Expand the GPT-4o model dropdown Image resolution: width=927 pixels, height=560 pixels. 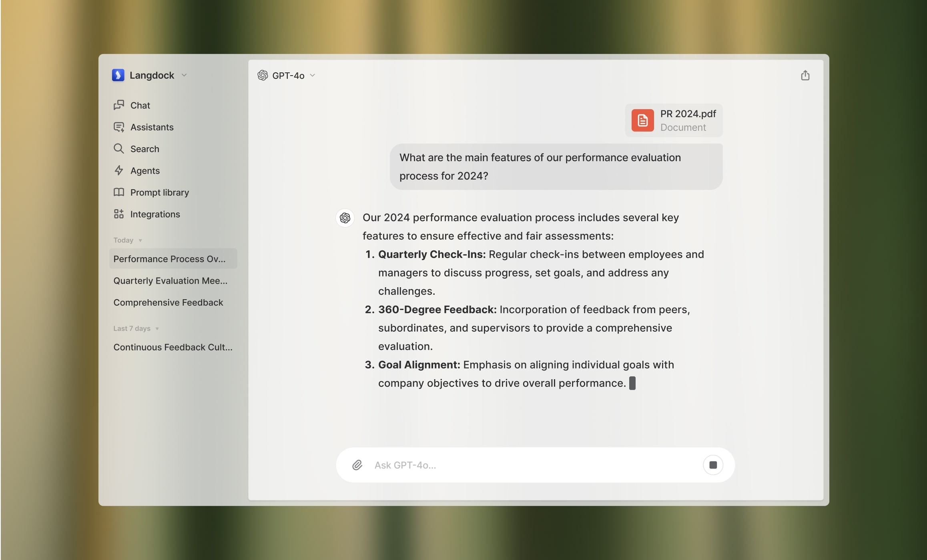tap(312, 75)
